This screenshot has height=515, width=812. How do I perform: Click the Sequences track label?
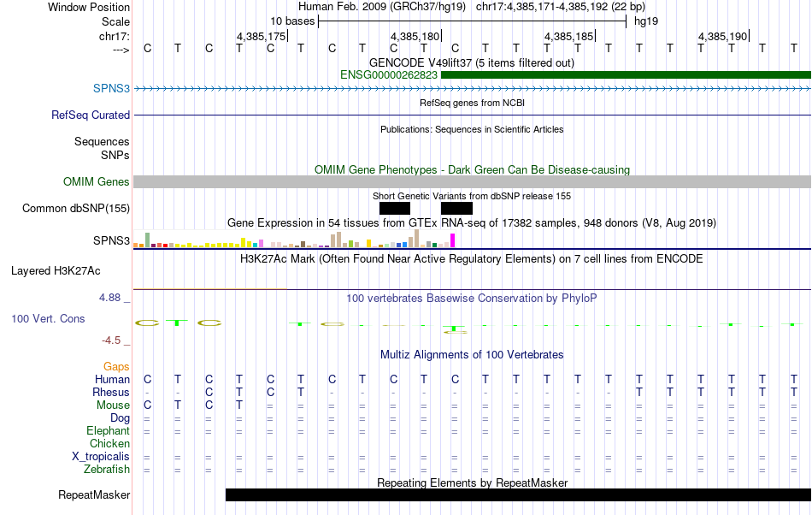(102, 141)
